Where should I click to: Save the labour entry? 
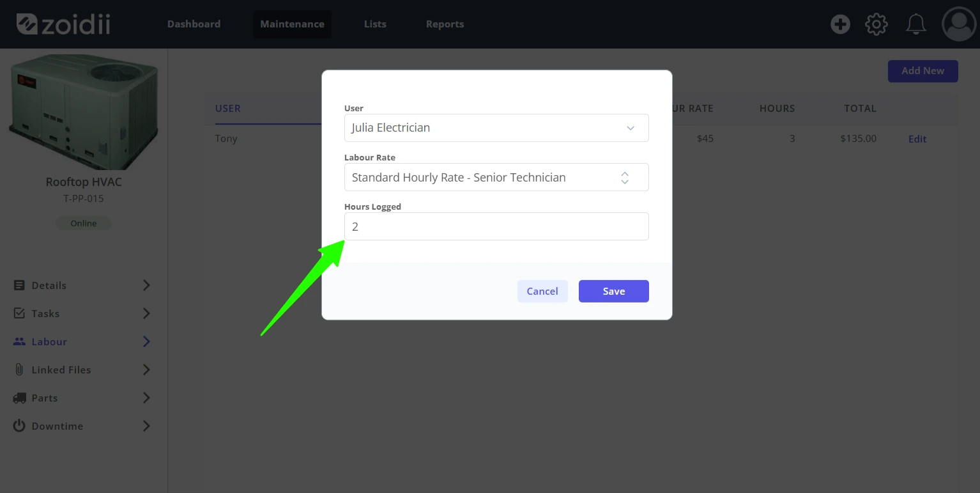pos(614,291)
